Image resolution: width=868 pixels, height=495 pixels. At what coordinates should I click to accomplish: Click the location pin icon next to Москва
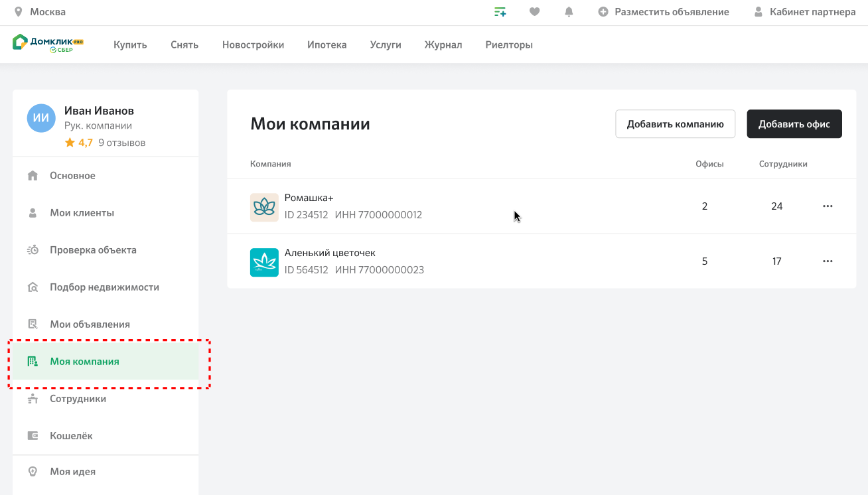(18, 12)
